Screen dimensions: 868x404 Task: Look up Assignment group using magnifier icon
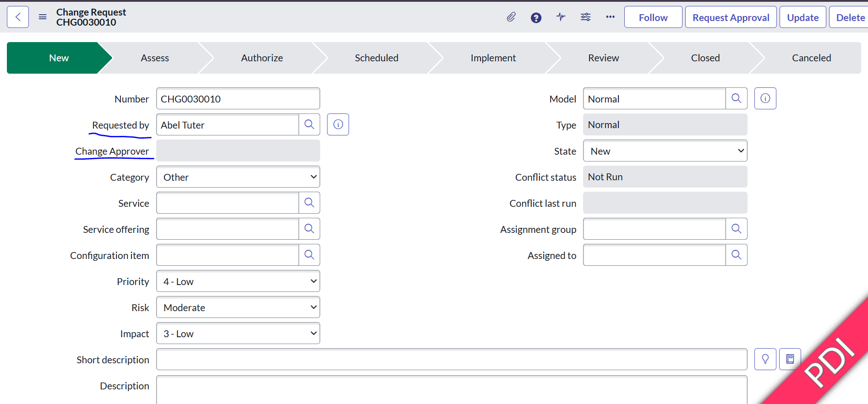(736, 229)
